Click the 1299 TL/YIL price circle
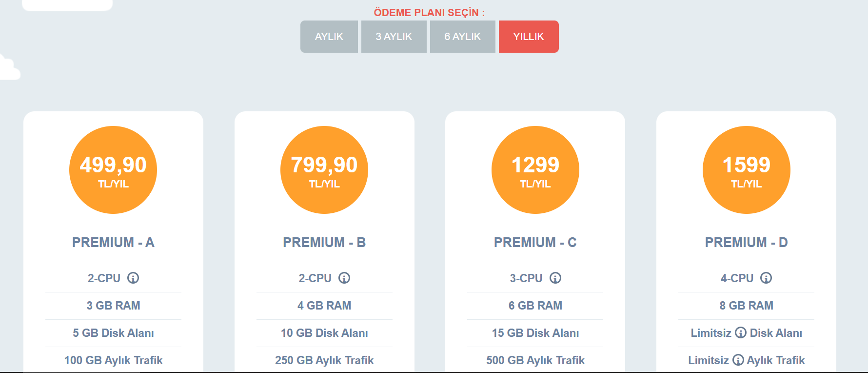 [535, 170]
